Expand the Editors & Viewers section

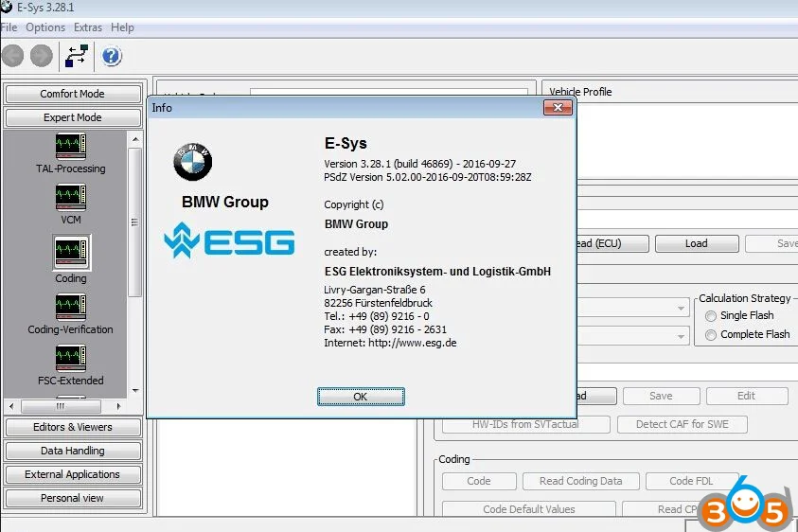(73, 427)
